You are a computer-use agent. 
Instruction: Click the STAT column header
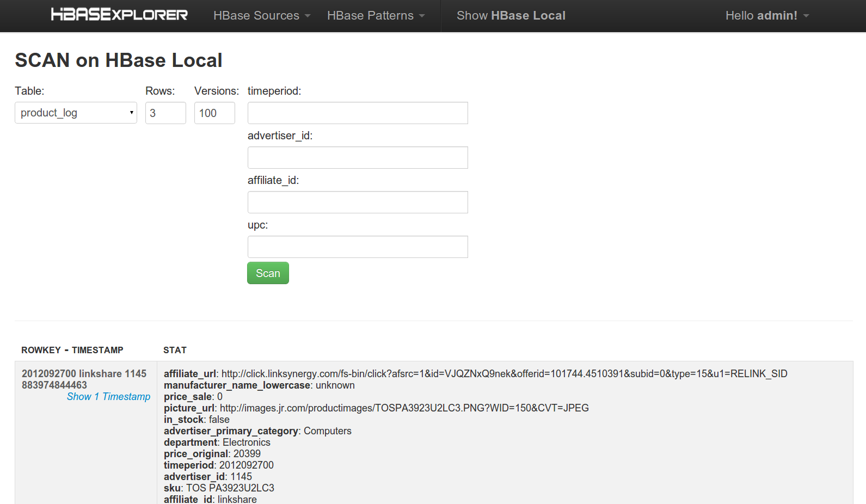point(175,350)
